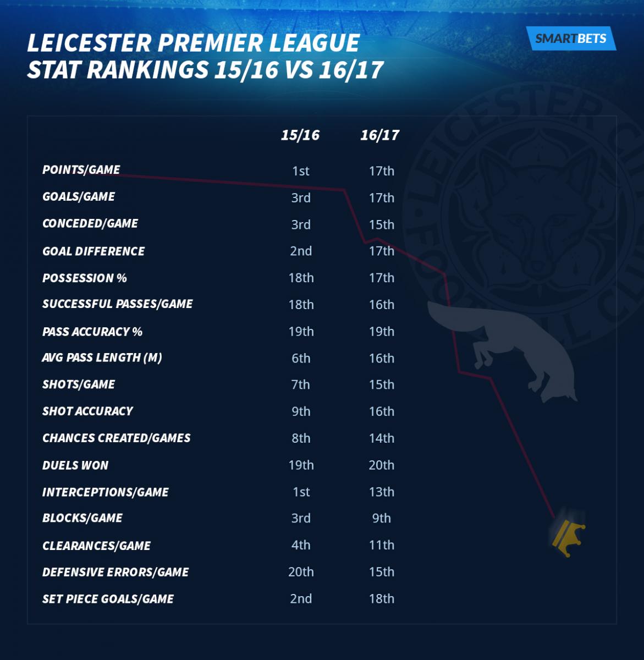Image resolution: width=644 pixels, height=660 pixels.
Task: Click the 9th ranking in Blocks/Game row
Action: click(382, 519)
